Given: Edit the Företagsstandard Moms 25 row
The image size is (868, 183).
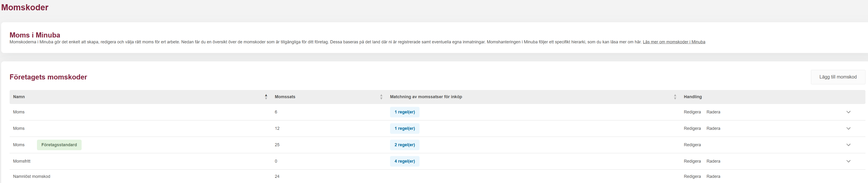Looking at the screenshot, I should pos(692,145).
